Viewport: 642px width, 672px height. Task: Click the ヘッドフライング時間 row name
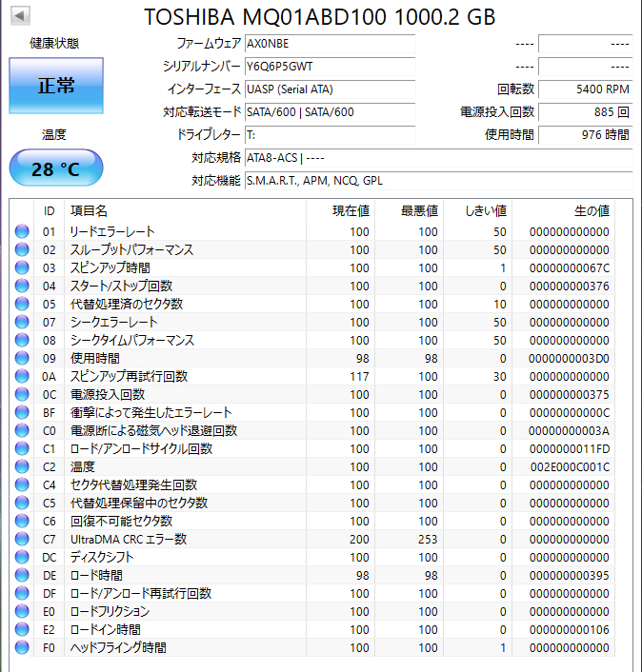click(x=118, y=647)
